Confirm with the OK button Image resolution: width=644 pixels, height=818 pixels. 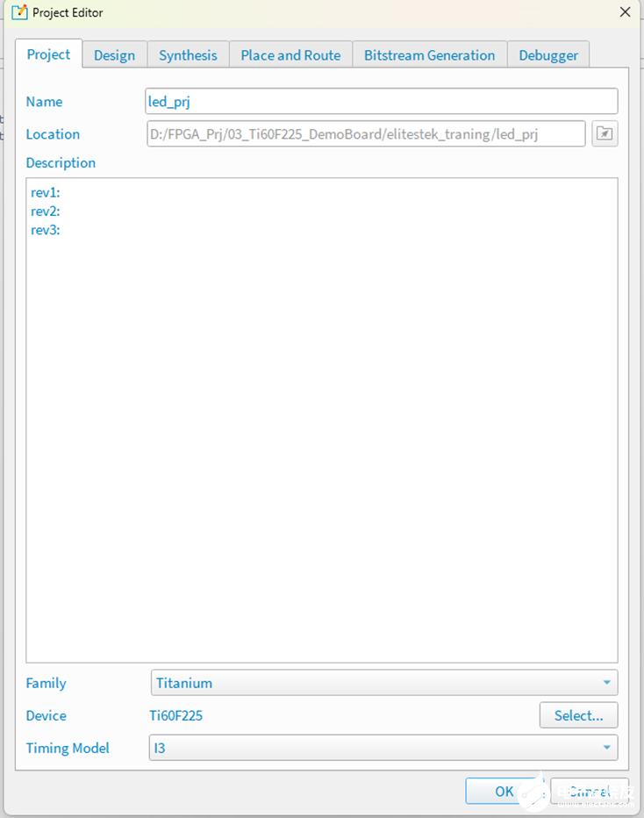coord(504,791)
